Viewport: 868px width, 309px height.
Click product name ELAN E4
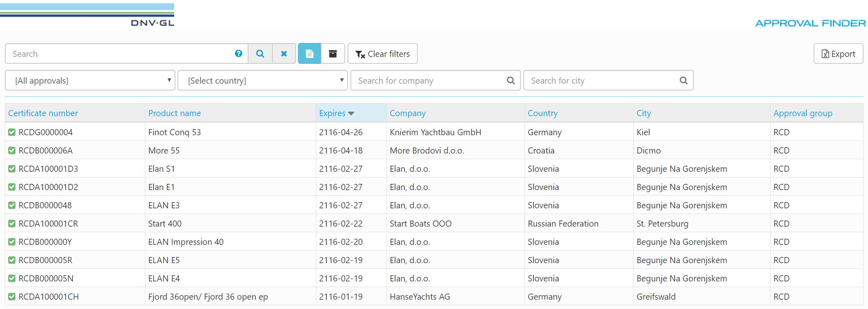[x=164, y=278]
